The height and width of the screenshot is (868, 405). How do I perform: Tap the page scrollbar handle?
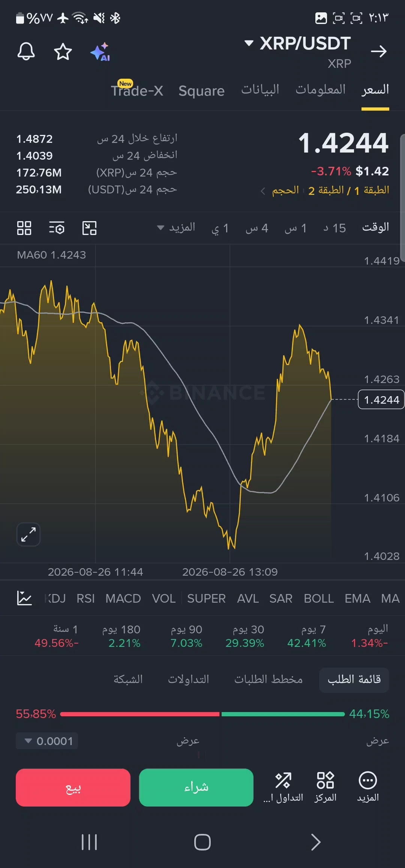coord(402,198)
